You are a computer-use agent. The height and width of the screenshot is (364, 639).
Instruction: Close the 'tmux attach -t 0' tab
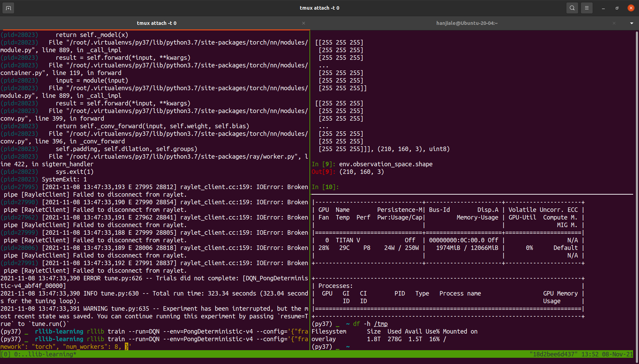[304, 23]
